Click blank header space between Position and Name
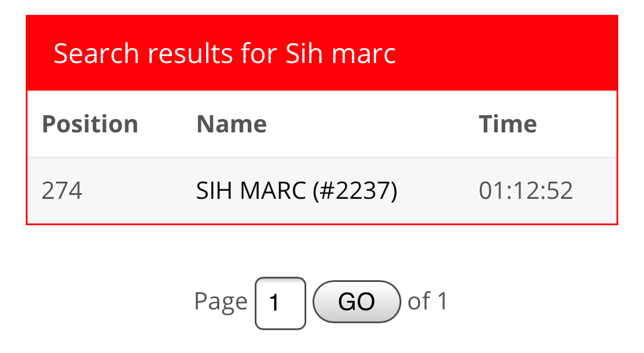The image size is (644, 353). (x=167, y=124)
